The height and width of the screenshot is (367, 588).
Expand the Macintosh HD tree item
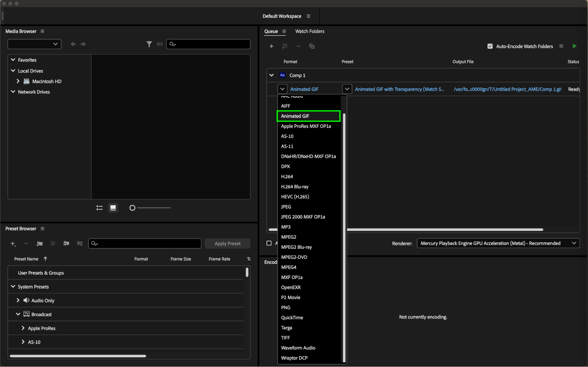18,81
